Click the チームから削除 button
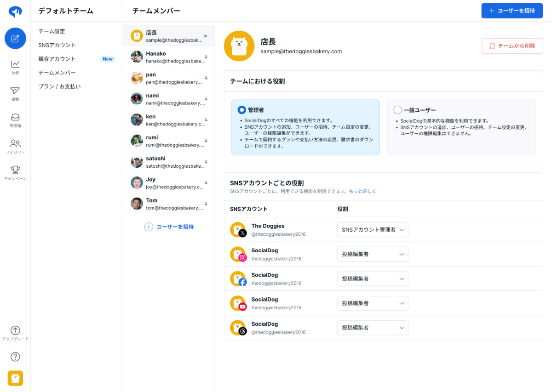Image resolution: width=552 pixels, height=392 pixels. (x=512, y=46)
